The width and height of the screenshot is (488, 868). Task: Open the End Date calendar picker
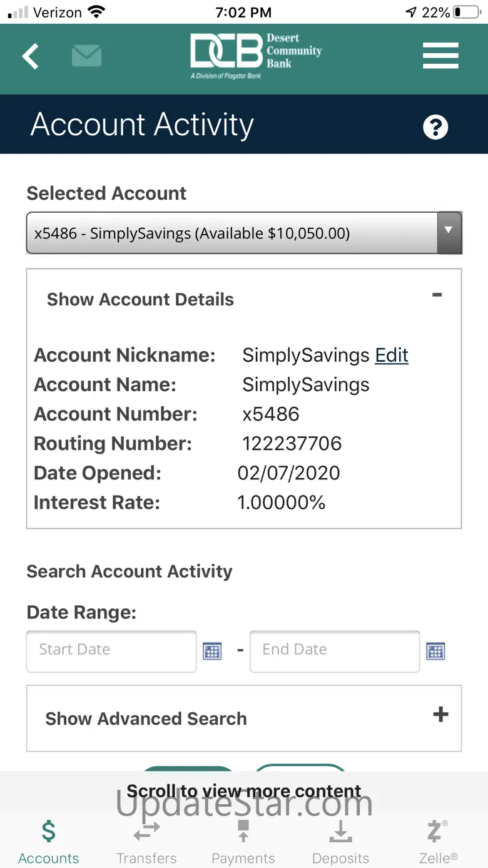pos(435,651)
